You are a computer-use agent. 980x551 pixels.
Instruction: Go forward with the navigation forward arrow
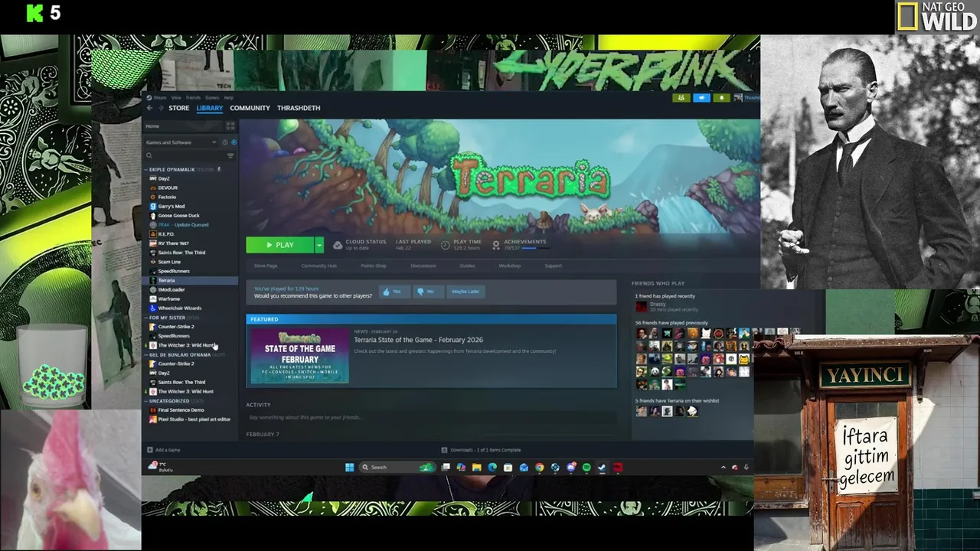[x=160, y=108]
